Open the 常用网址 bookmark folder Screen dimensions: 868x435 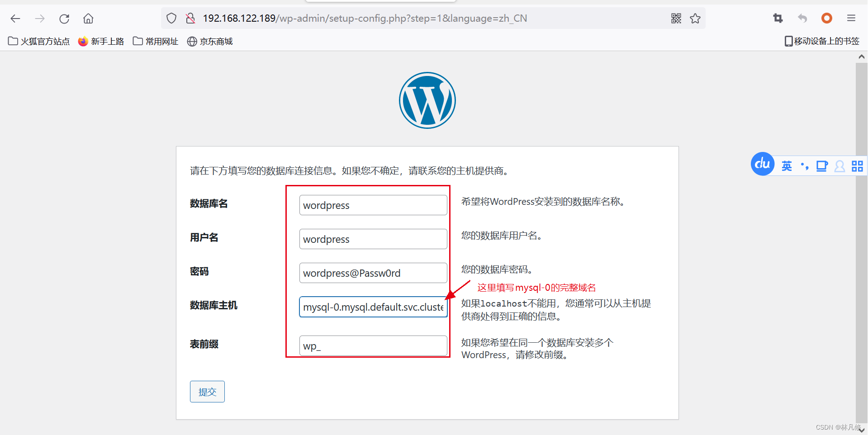click(156, 42)
